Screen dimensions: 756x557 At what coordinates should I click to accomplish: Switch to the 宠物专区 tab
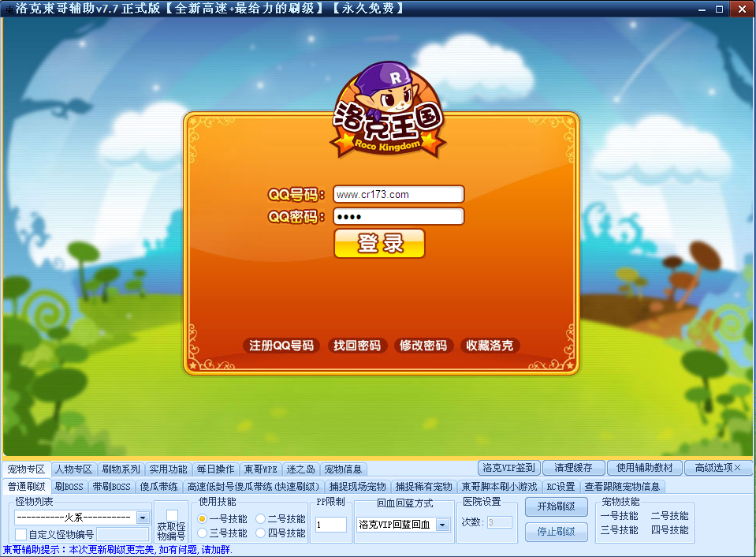tap(25, 468)
